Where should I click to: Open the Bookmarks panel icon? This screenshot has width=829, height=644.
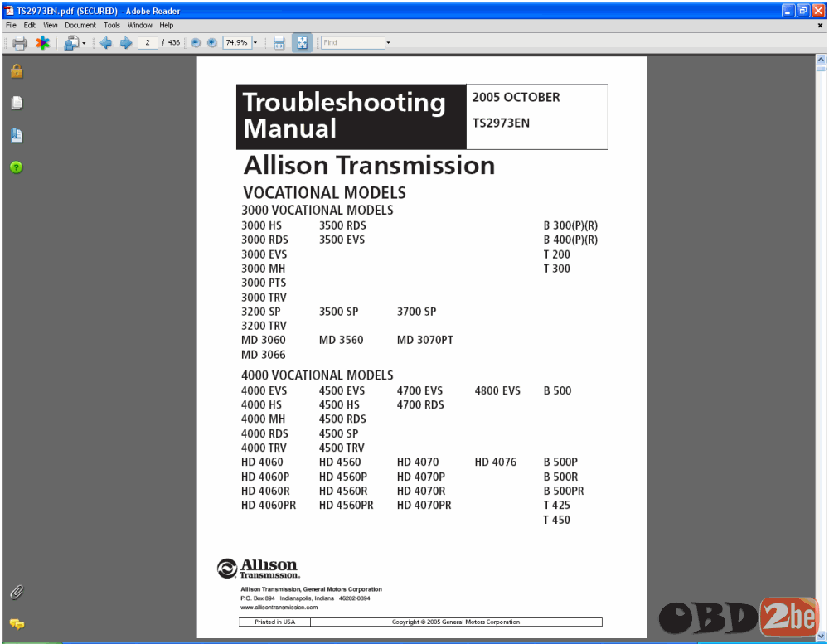(17, 135)
